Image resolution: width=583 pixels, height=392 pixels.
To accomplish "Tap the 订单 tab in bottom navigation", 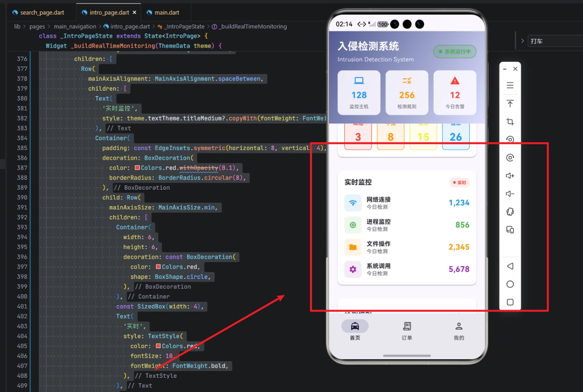I will point(407,331).
